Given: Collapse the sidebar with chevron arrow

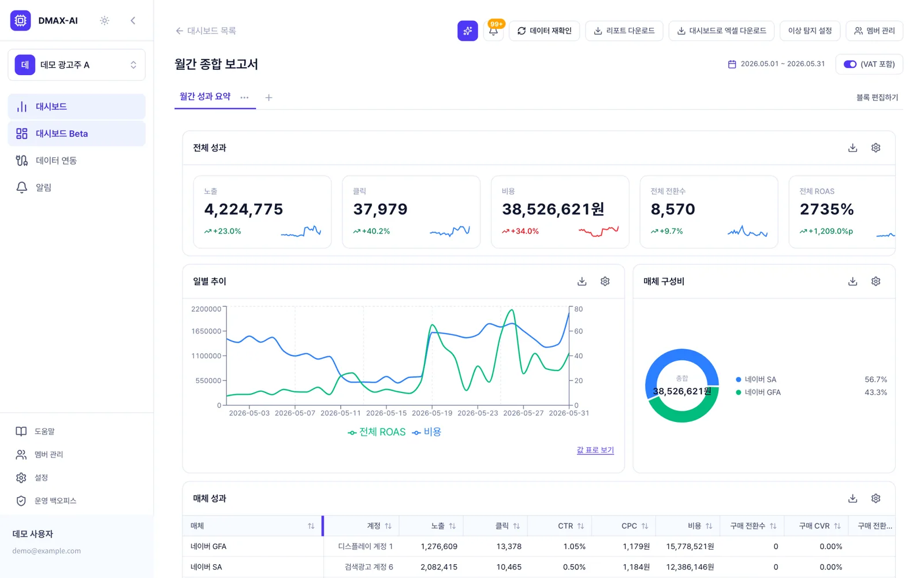Looking at the screenshot, I should tap(133, 20).
